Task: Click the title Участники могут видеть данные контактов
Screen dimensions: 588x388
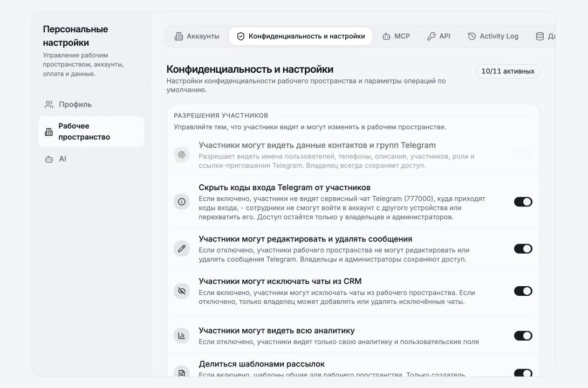Action: (x=317, y=145)
